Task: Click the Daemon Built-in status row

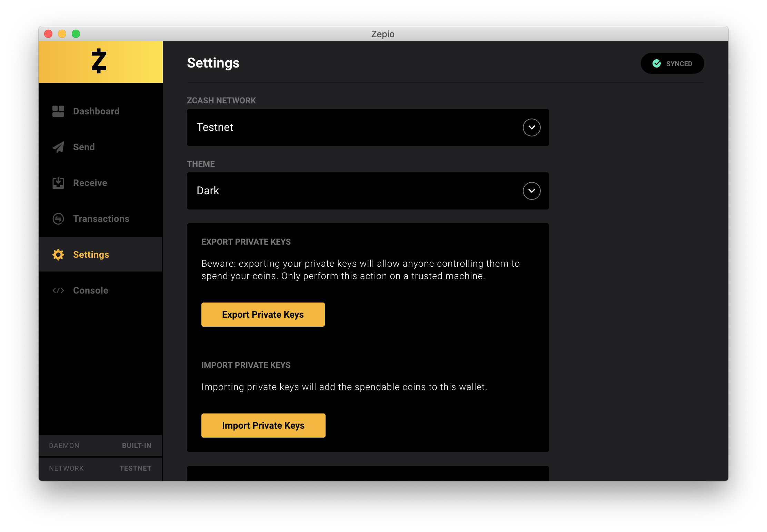Action: [x=100, y=446]
